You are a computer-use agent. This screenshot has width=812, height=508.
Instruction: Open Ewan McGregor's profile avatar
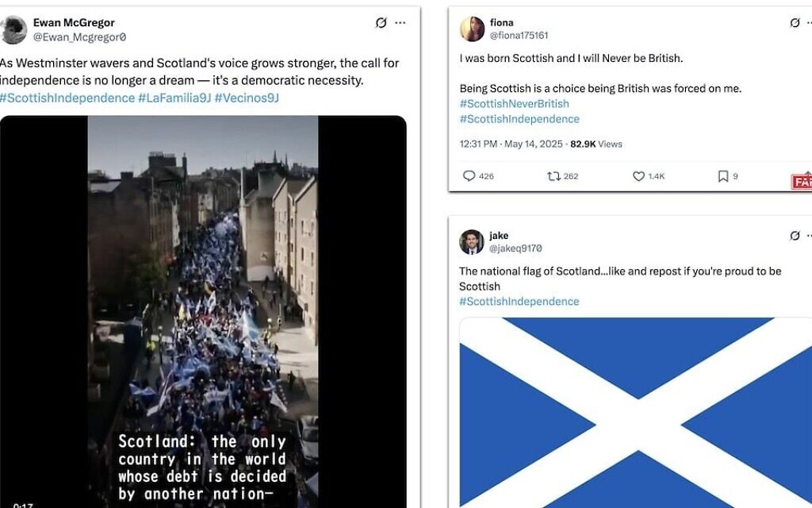[13, 29]
